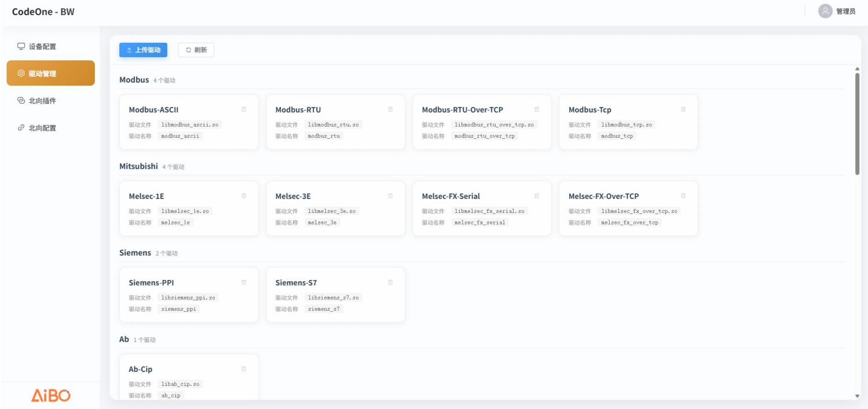
Task: Click the AiBO logo in sidebar
Action: coord(50,396)
